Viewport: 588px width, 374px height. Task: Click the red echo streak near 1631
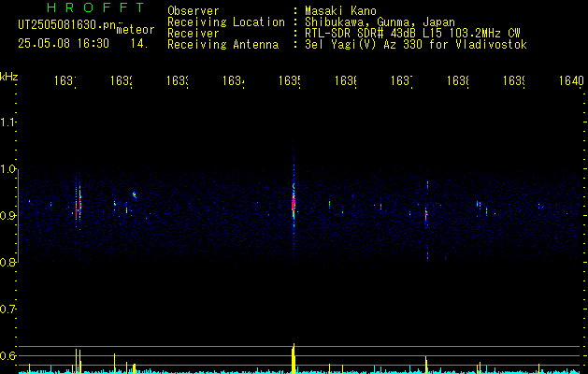tap(79, 207)
